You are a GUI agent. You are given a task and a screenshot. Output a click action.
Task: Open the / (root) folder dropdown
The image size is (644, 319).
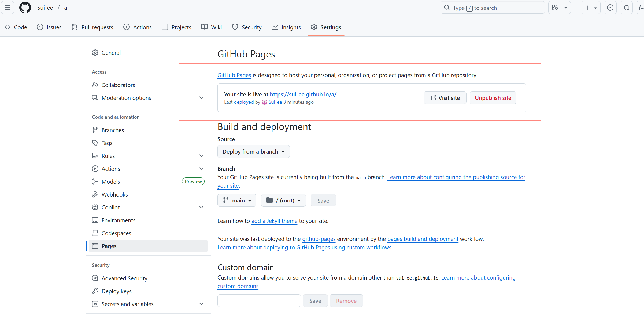coord(283,200)
